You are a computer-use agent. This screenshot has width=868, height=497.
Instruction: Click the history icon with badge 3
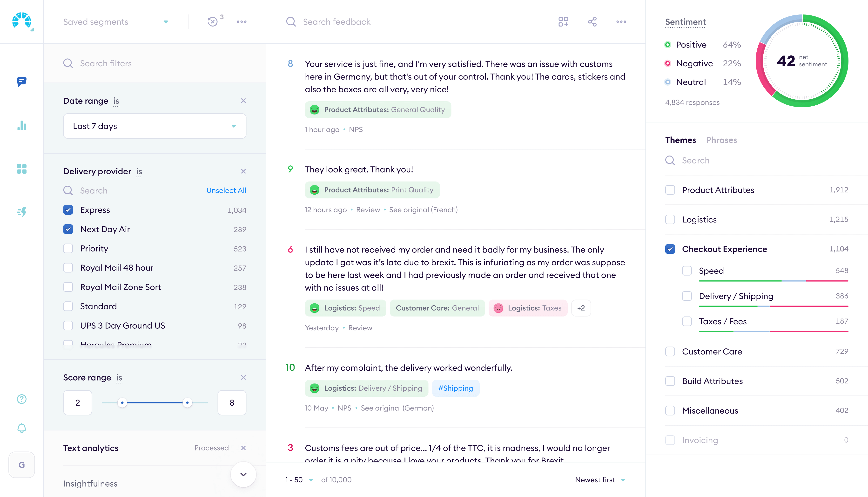(213, 21)
